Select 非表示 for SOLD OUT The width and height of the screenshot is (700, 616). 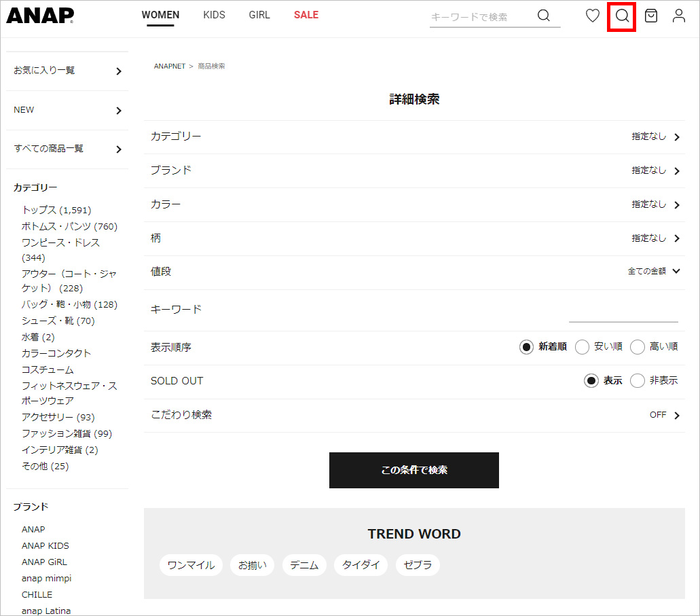pyautogui.click(x=637, y=381)
